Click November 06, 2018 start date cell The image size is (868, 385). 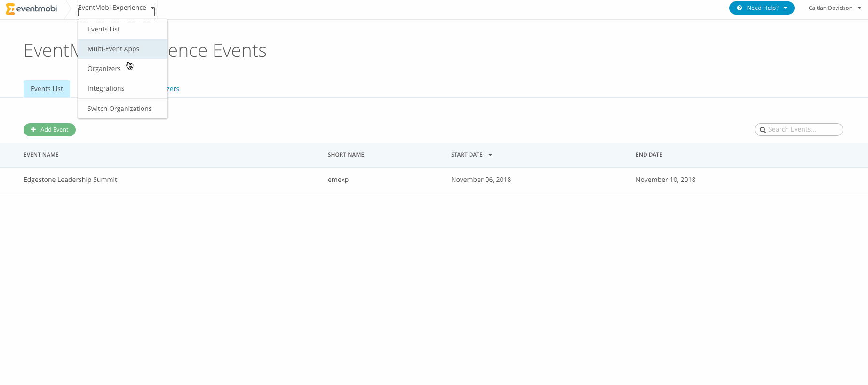tap(481, 180)
